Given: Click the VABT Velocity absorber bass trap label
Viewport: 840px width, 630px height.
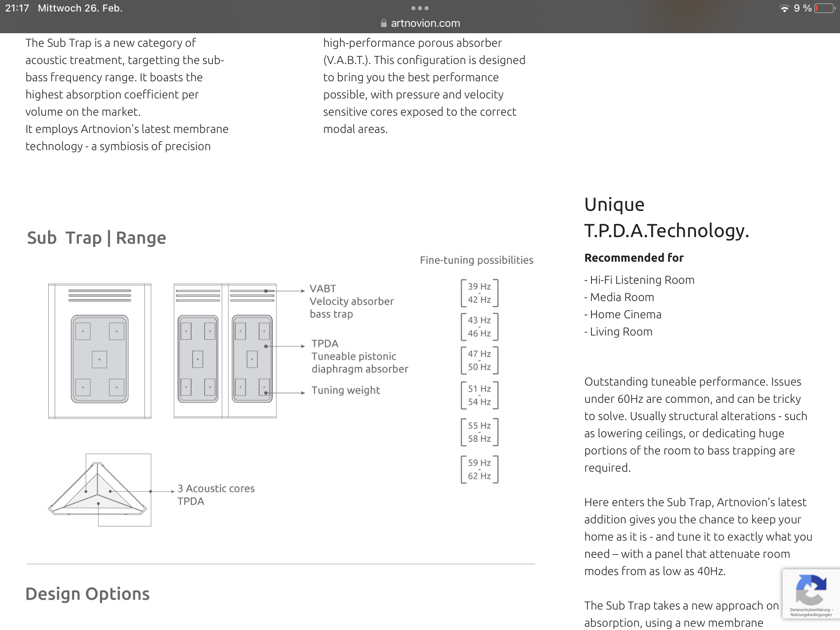Looking at the screenshot, I should click(352, 301).
